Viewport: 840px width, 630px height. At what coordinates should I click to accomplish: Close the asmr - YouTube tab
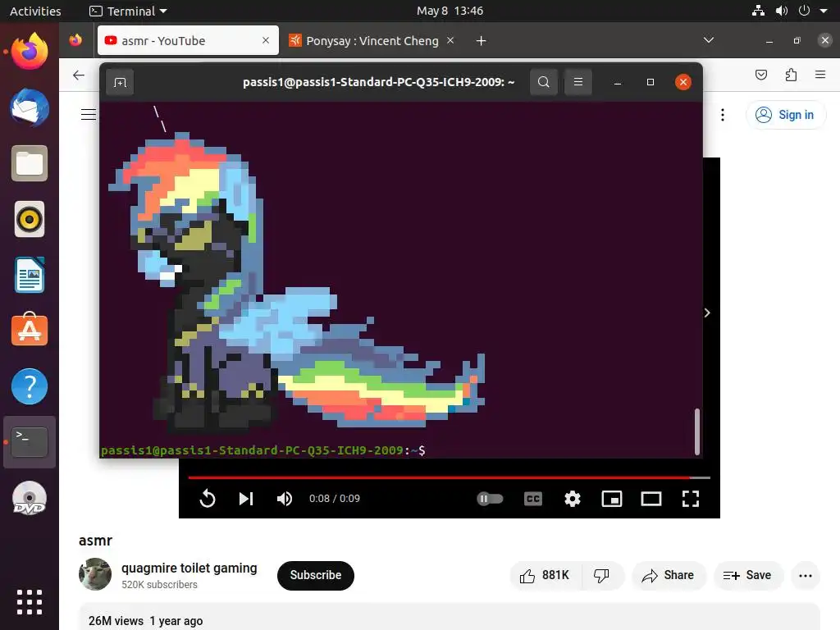click(265, 41)
